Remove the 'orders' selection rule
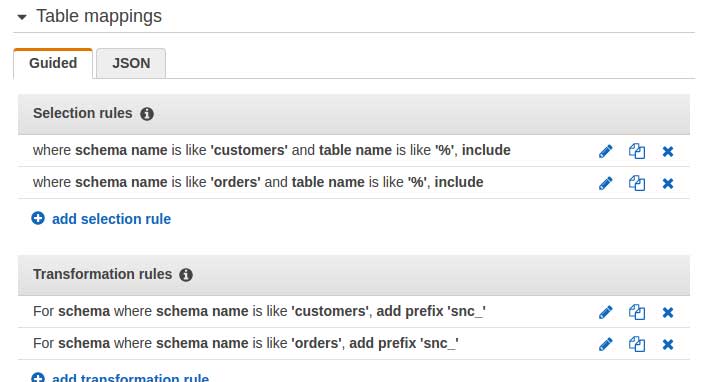 coord(668,183)
